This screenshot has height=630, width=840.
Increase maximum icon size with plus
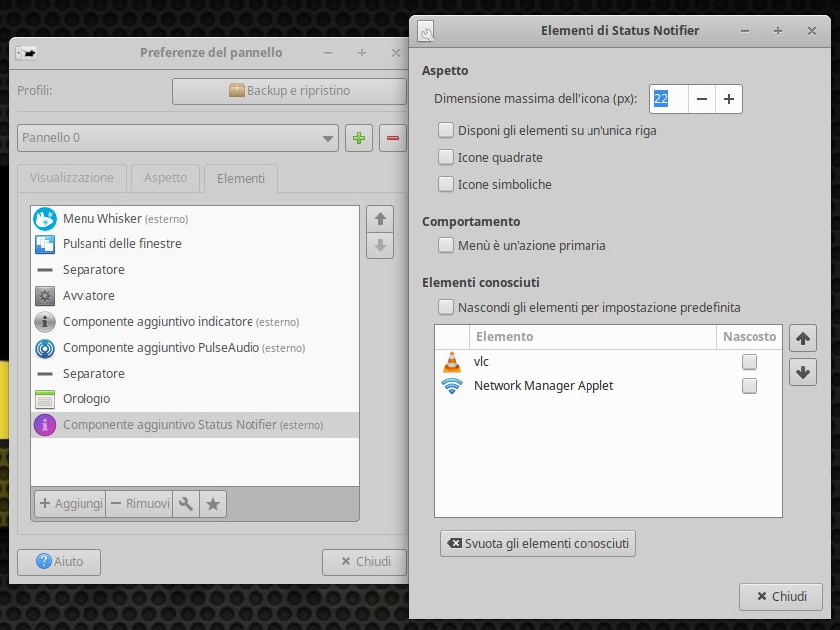(729, 99)
